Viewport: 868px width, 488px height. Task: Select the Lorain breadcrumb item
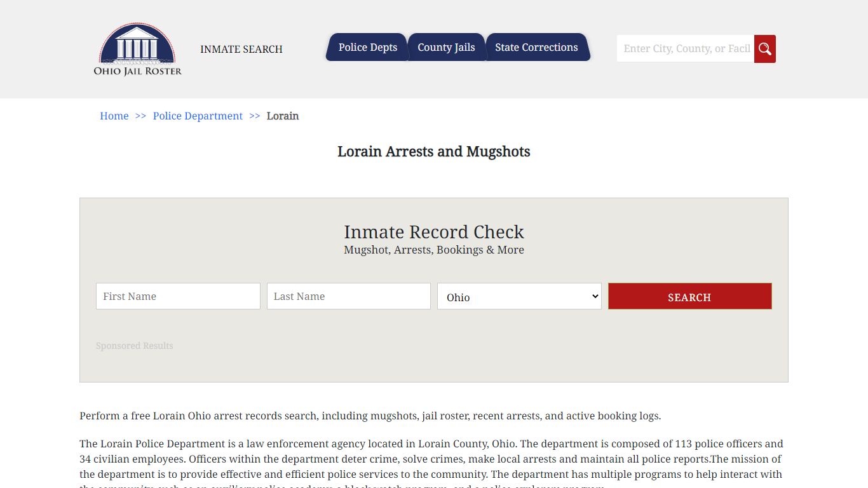283,116
